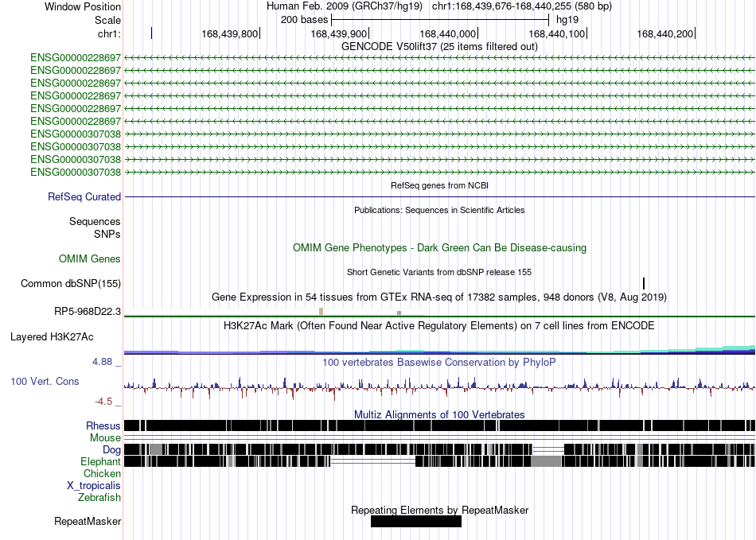Click the dbSNP variant tick mark
Screen dimensions: 756x540
(x=644, y=283)
